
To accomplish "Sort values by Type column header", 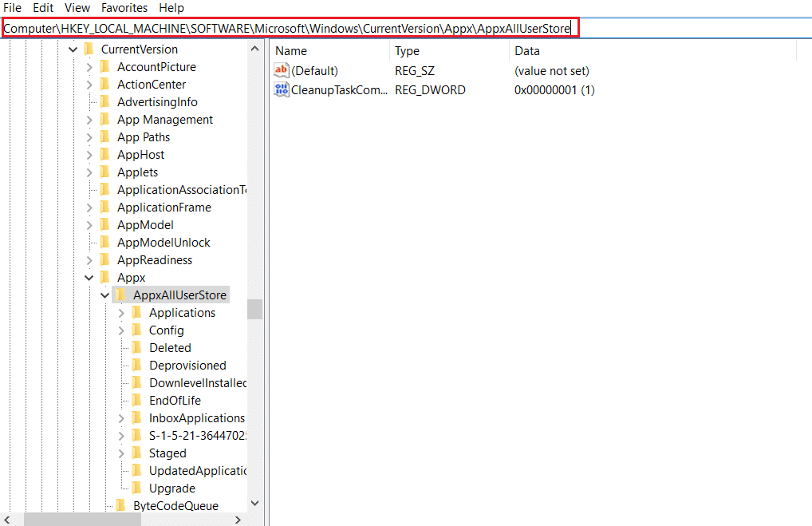I will 407,51.
